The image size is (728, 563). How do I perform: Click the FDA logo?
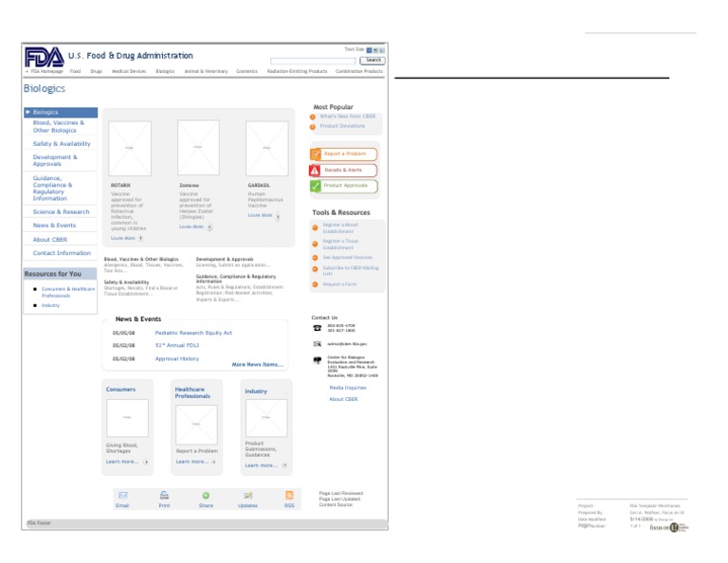45,58
